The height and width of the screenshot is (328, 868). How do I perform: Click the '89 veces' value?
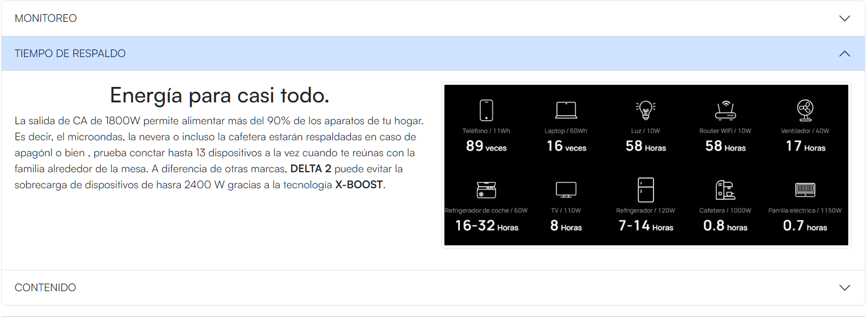(486, 146)
